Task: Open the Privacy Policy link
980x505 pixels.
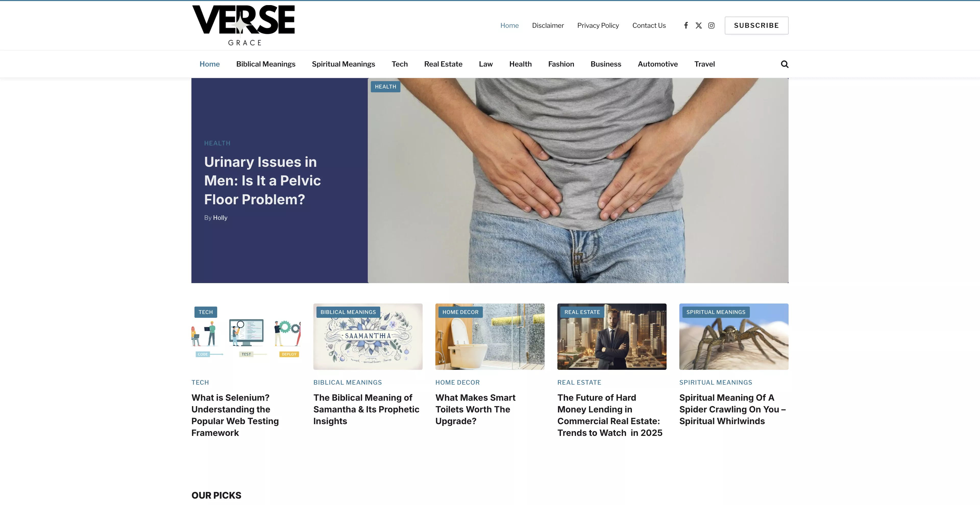Action: tap(598, 26)
